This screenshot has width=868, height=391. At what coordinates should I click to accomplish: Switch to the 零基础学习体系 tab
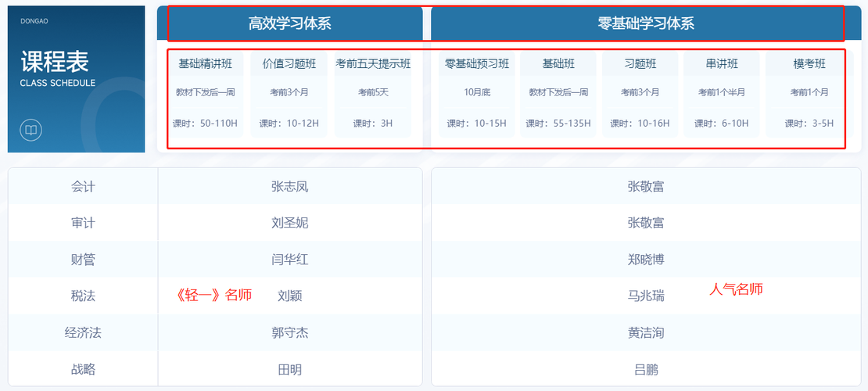click(x=646, y=23)
